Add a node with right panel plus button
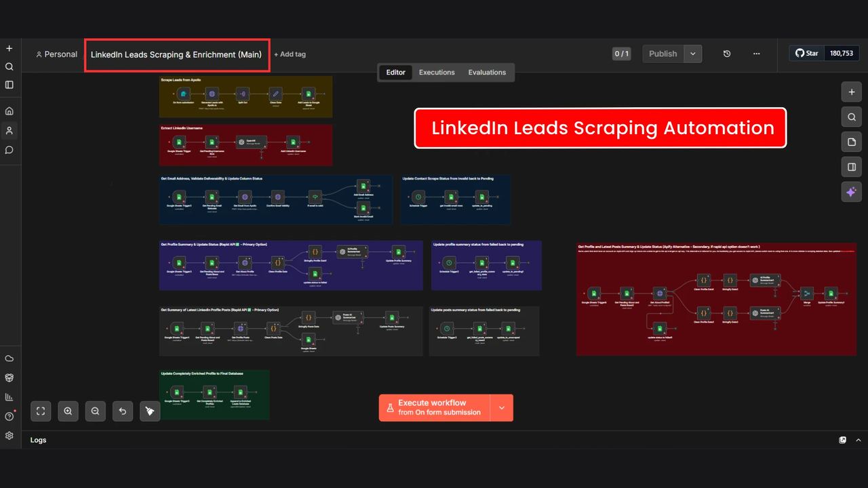This screenshot has width=868, height=488. pyautogui.click(x=852, y=92)
